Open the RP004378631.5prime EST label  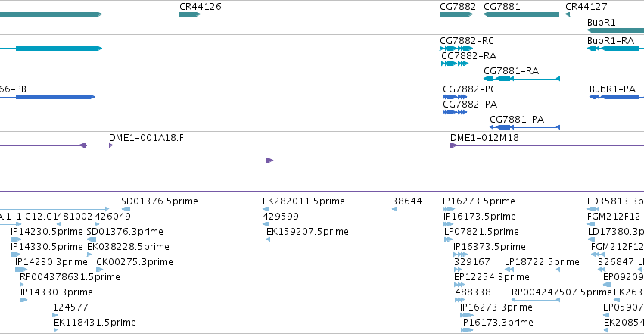pyautogui.click(x=70, y=277)
